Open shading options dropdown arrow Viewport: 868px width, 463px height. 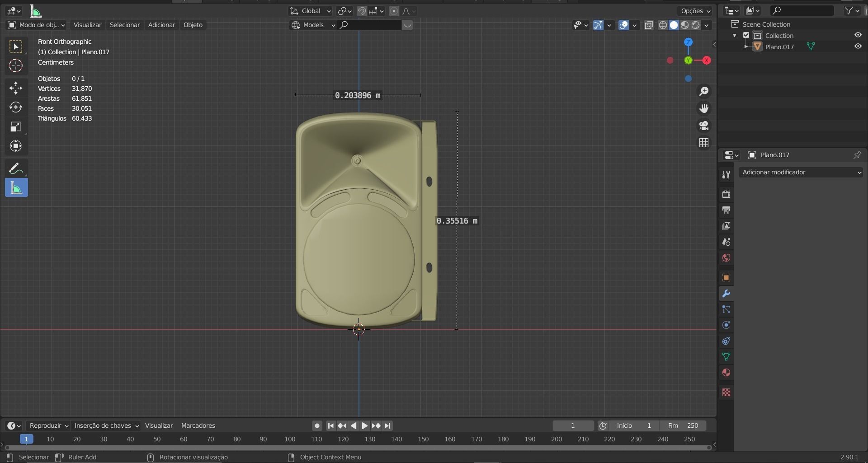[707, 25]
